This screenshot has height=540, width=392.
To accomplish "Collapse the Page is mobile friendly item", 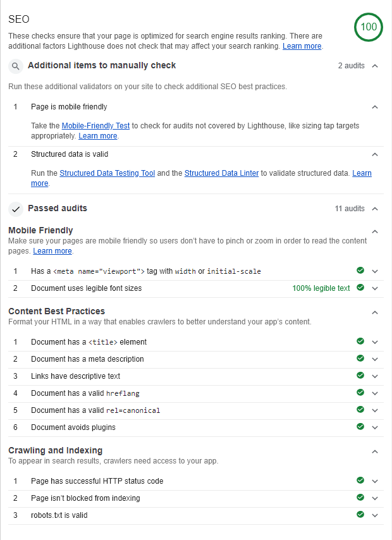I will 375,107.
